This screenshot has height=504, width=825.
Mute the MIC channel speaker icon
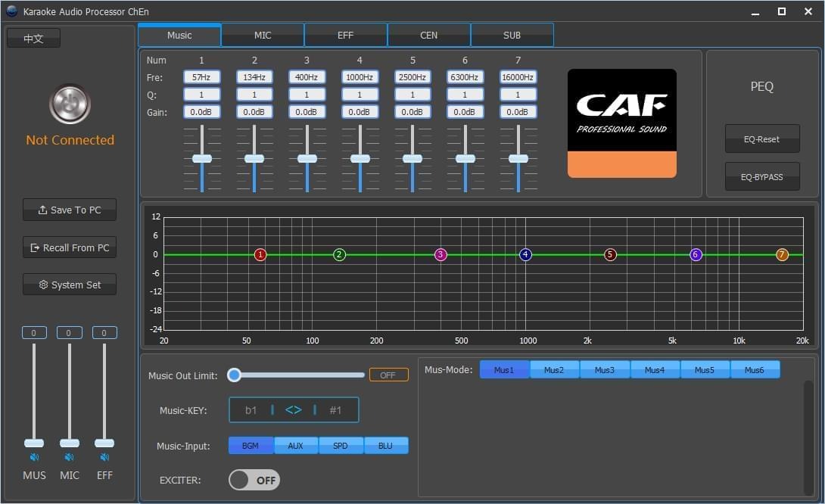(x=69, y=458)
